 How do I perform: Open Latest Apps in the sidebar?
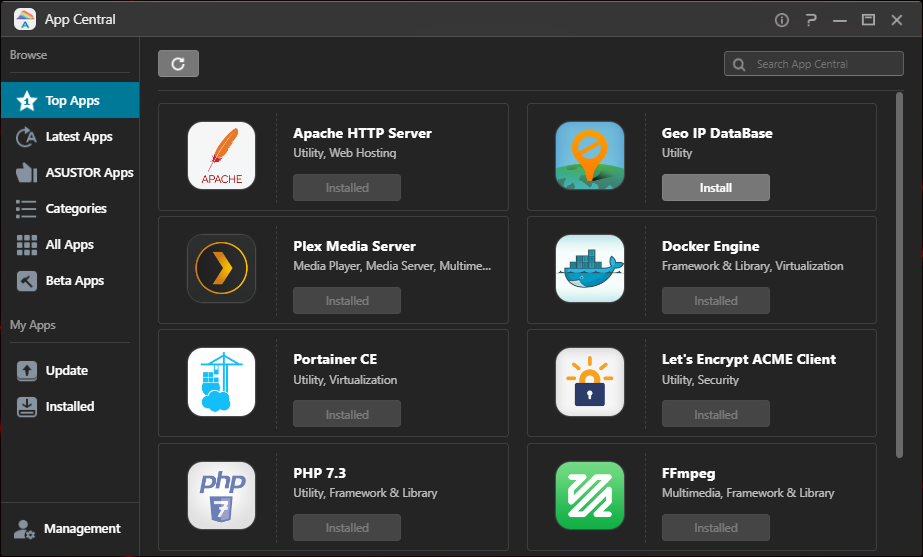[78, 137]
